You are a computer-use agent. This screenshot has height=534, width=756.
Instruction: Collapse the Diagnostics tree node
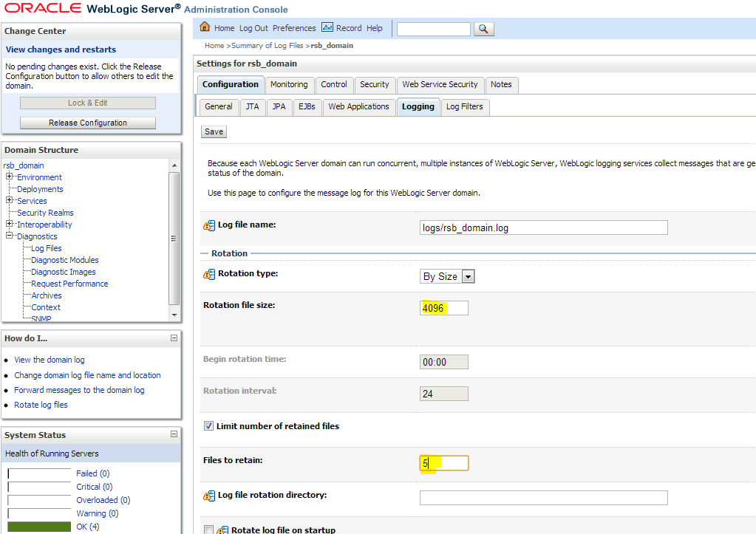pos(9,236)
